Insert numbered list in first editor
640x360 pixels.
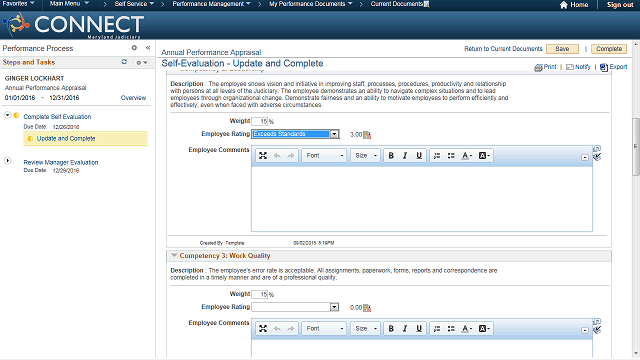click(x=437, y=156)
